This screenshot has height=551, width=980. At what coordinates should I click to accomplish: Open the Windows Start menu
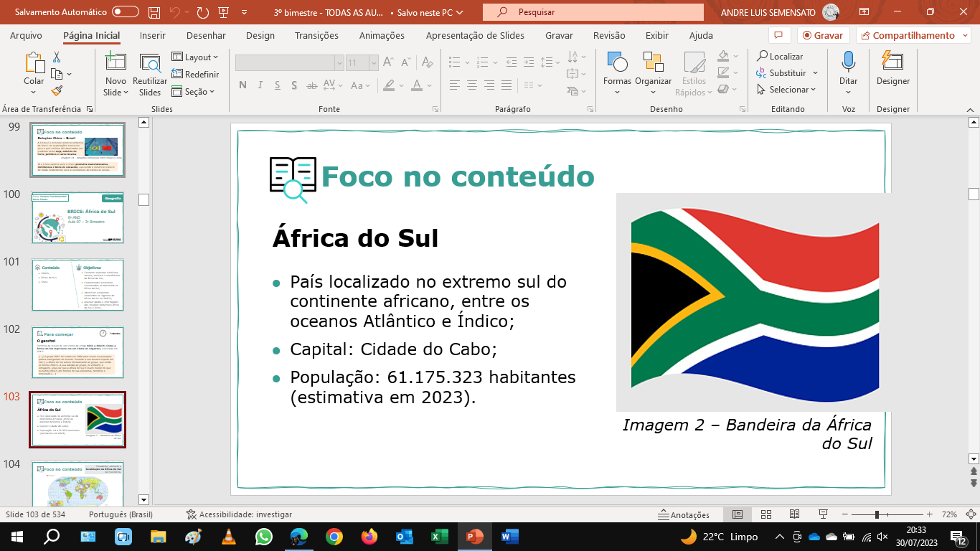pos(17,536)
